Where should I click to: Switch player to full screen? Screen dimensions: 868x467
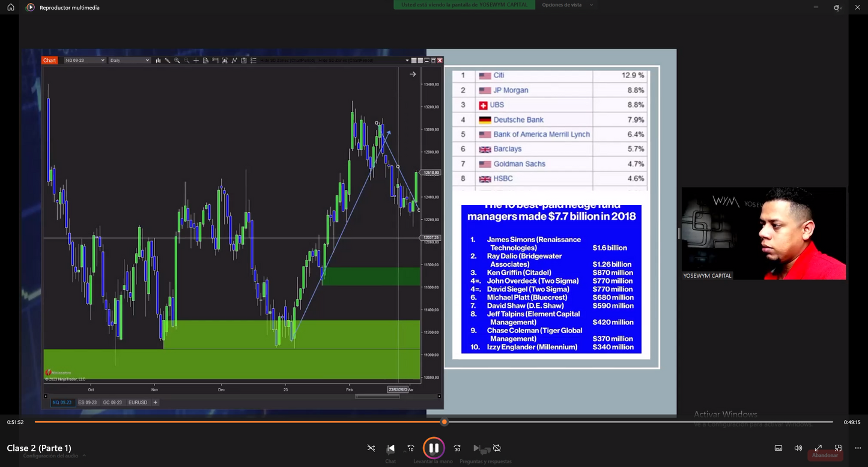click(x=818, y=448)
